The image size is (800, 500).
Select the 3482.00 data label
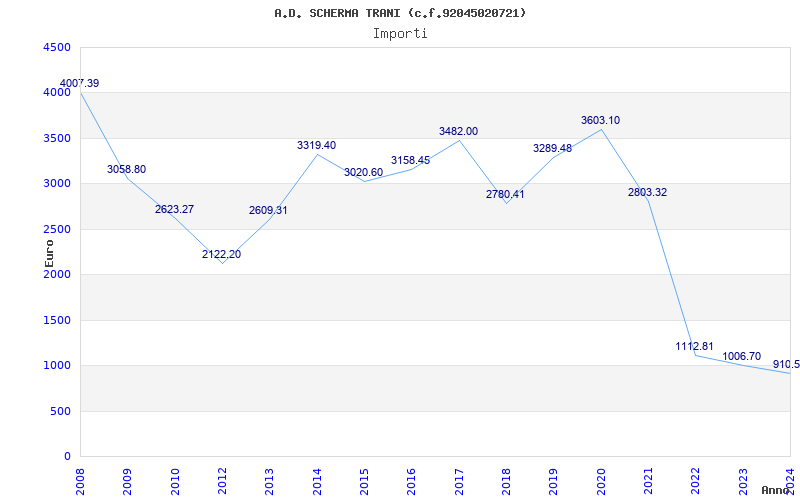tap(459, 131)
